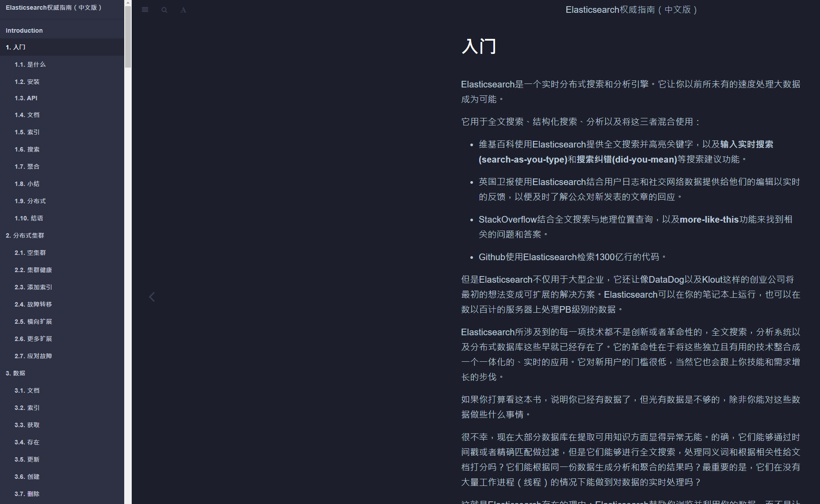
Task: Open section 1.2. 安装
Action: click(62, 82)
